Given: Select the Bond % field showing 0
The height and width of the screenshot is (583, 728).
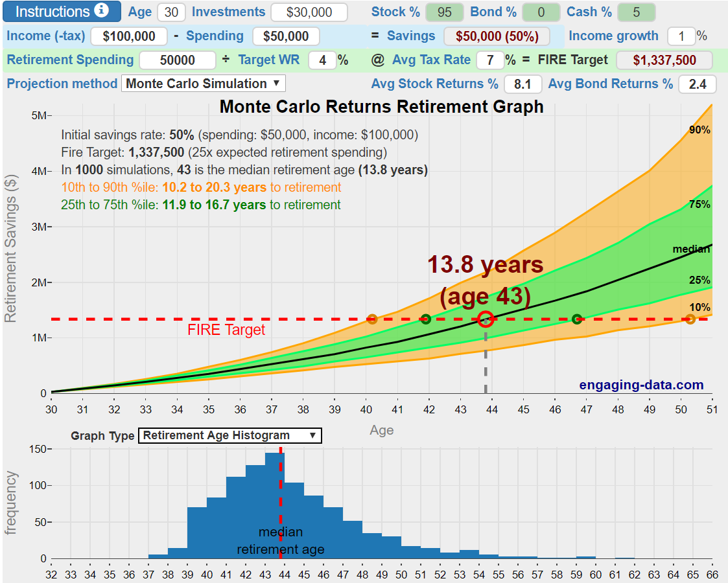Looking at the screenshot, I should tap(541, 12).
